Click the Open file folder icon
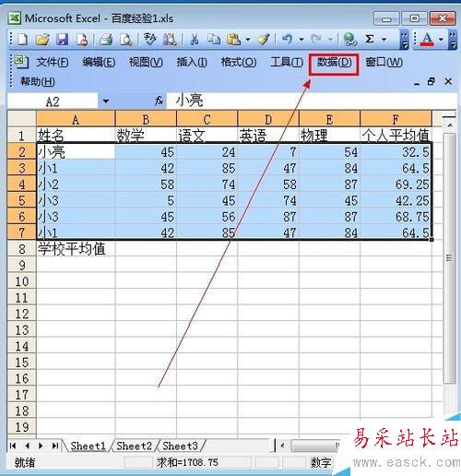 [x=42, y=40]
